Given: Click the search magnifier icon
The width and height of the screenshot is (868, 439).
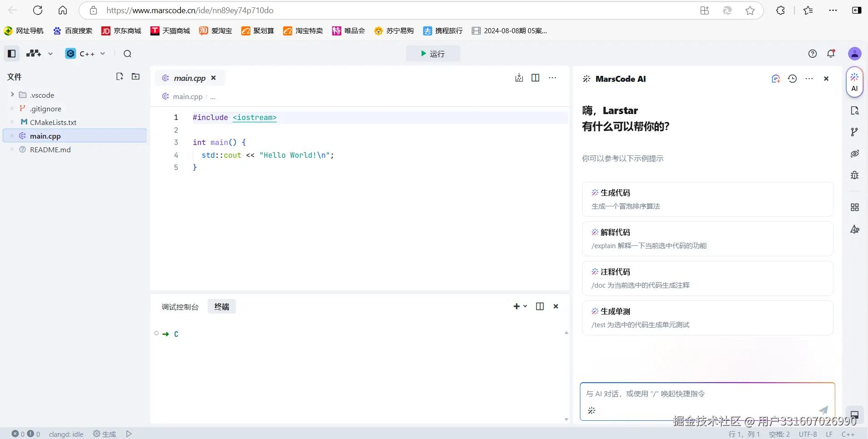Looking at the screenshot, I should tap(128, 54).
